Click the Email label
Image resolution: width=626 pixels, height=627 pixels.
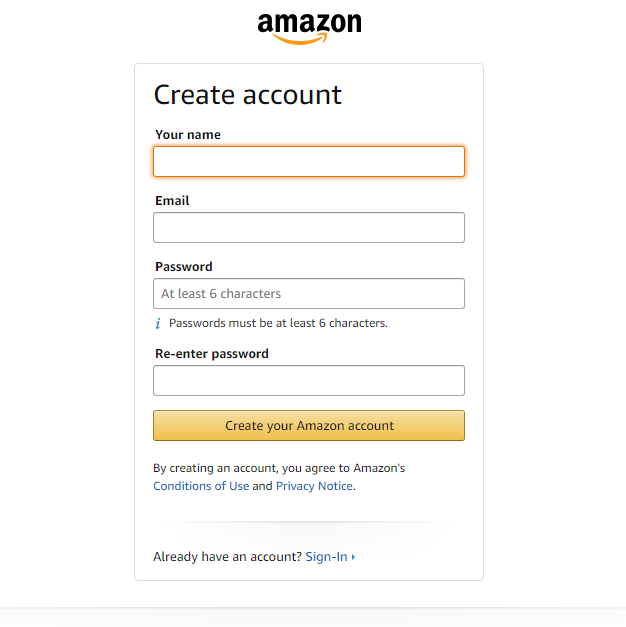pos(172,201)
